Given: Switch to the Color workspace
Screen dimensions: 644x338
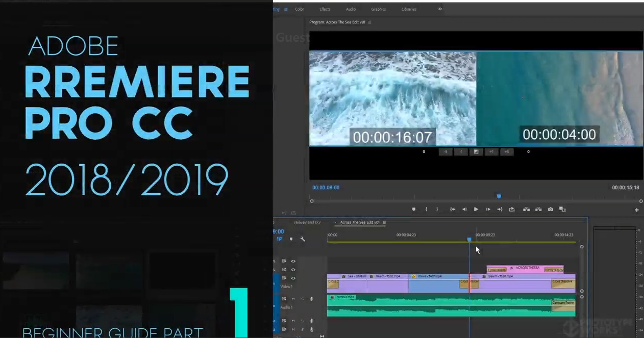Looking at the screenshot, I should (x=300, y=9).
